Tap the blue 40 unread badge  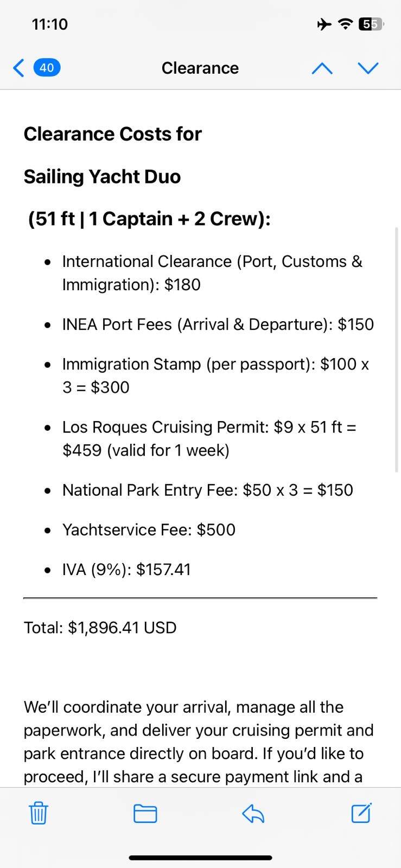[47, 68]
